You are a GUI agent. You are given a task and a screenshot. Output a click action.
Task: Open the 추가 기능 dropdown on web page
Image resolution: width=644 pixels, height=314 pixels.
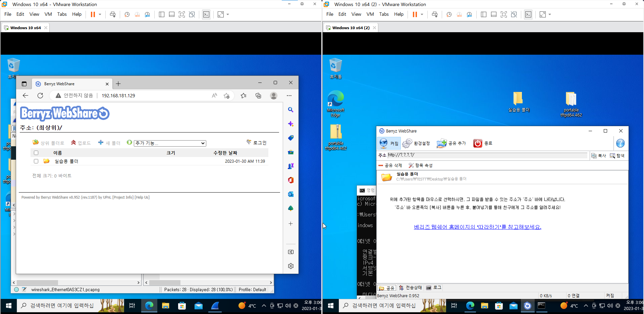click(x=170, y=143)
